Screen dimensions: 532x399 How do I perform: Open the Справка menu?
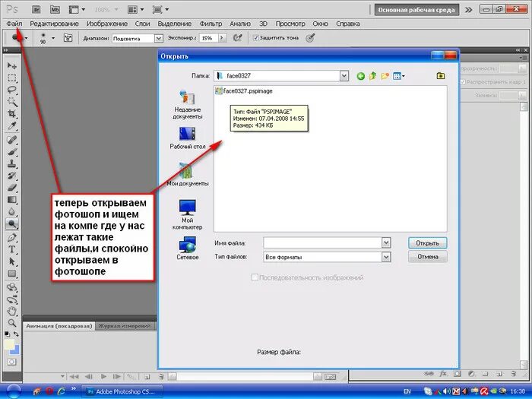348,24
